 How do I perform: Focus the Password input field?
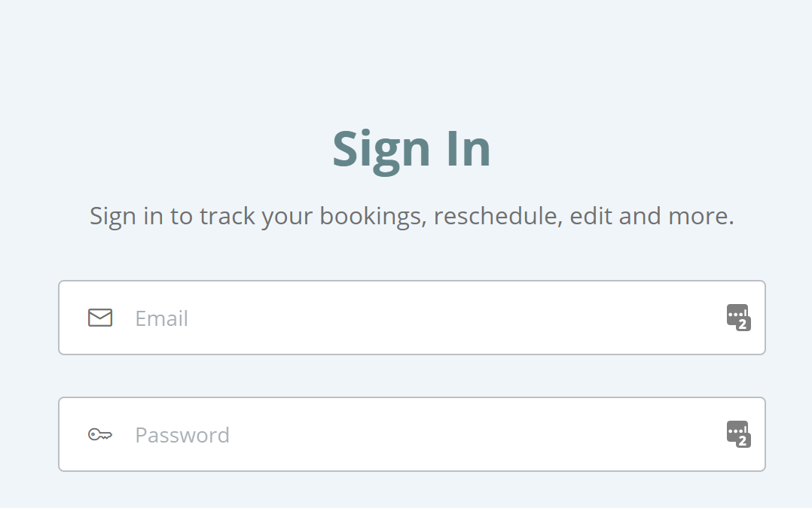(x=412, y=434)
